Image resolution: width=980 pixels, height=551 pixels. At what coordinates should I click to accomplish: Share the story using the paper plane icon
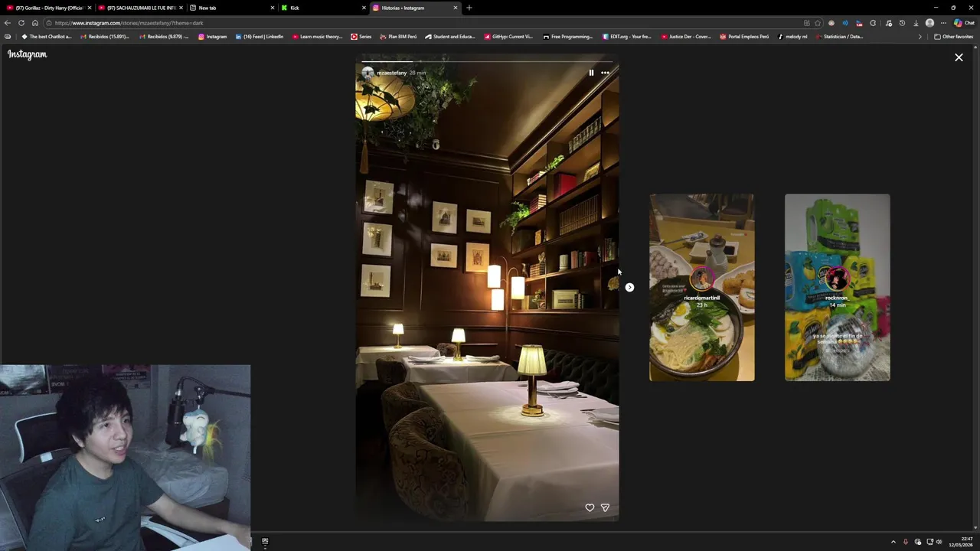pos(605,507)
